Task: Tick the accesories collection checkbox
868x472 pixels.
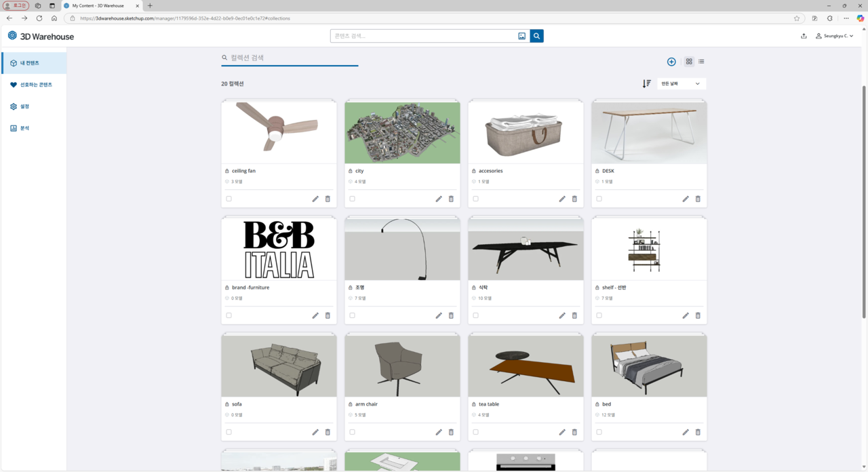Action: (x=475, y=199)
